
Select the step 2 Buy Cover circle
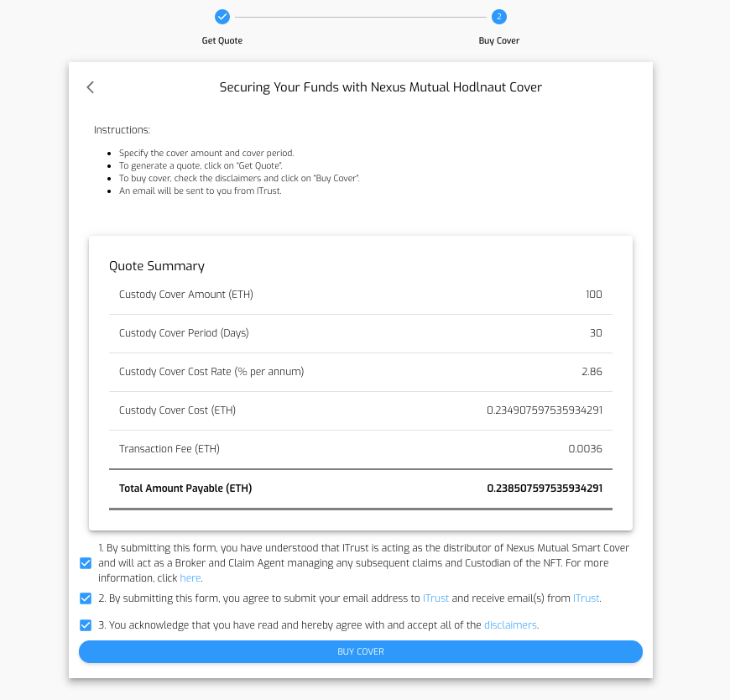[499, 17]
